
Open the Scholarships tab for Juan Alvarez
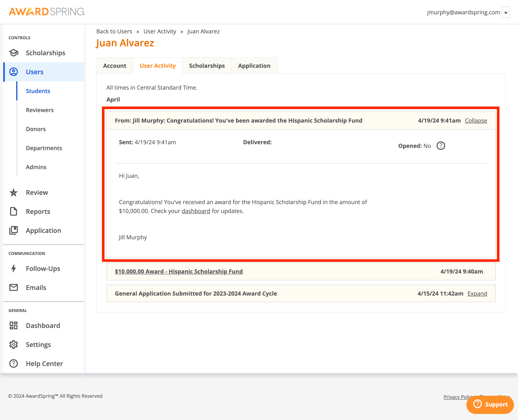(207, 66)
